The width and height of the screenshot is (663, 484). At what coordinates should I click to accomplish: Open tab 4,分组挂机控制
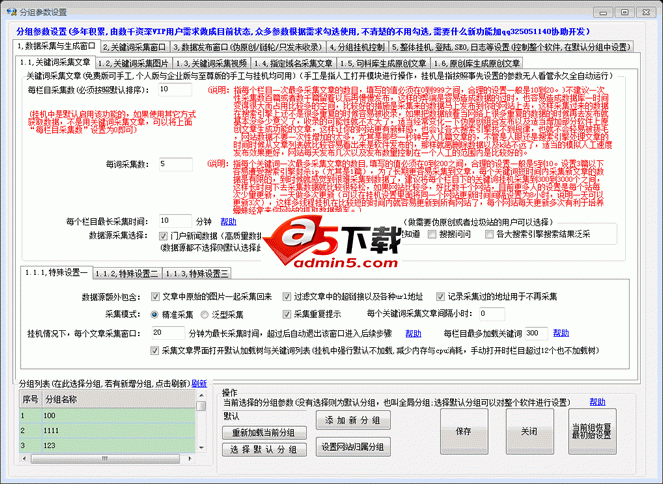click(356, 46)
